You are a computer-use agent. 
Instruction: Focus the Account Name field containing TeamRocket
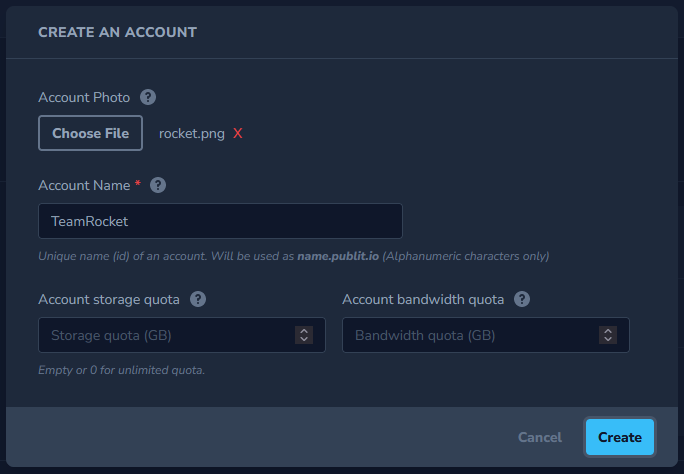click(x=220, y=221)
